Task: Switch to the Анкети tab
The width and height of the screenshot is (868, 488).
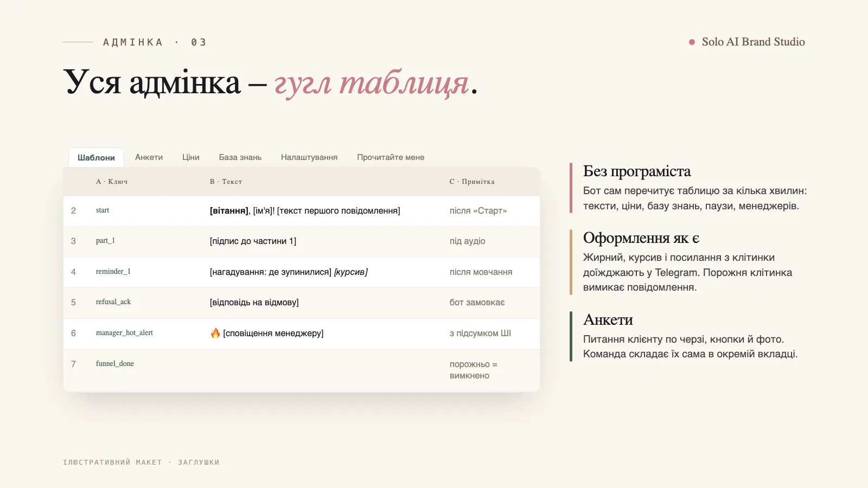Action: (x=149, y=157)
